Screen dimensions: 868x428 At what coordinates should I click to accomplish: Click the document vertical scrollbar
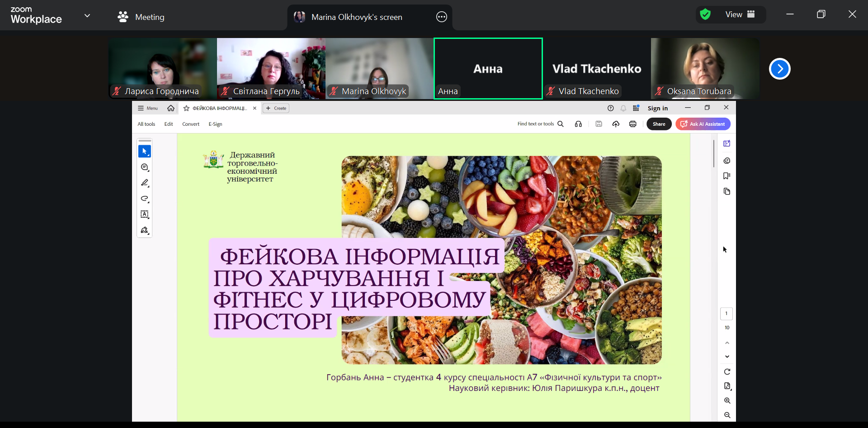click(713, 154)
